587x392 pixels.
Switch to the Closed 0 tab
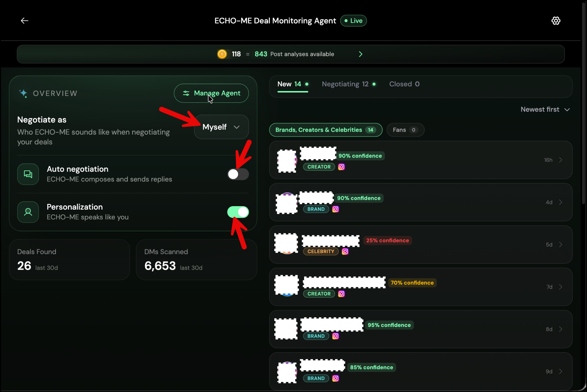tap(404, 84)
